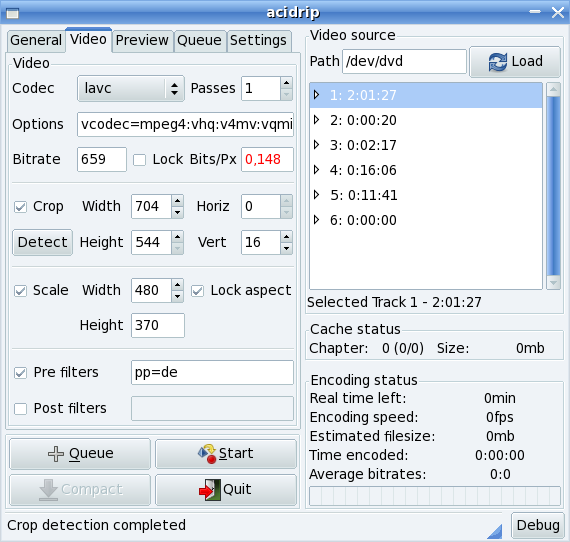Screen dimensions: 570x542
Task: Open the Settings tab
Action: coord(258,40)
